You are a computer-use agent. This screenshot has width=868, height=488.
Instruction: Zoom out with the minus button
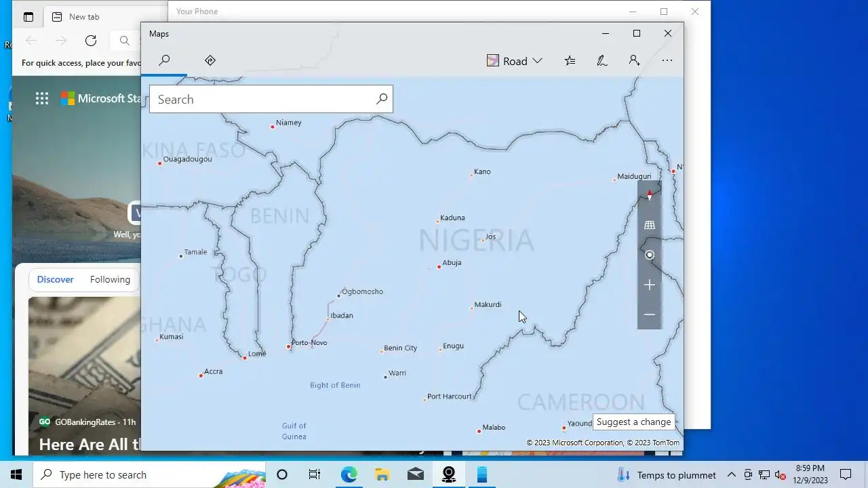point(650,314)
